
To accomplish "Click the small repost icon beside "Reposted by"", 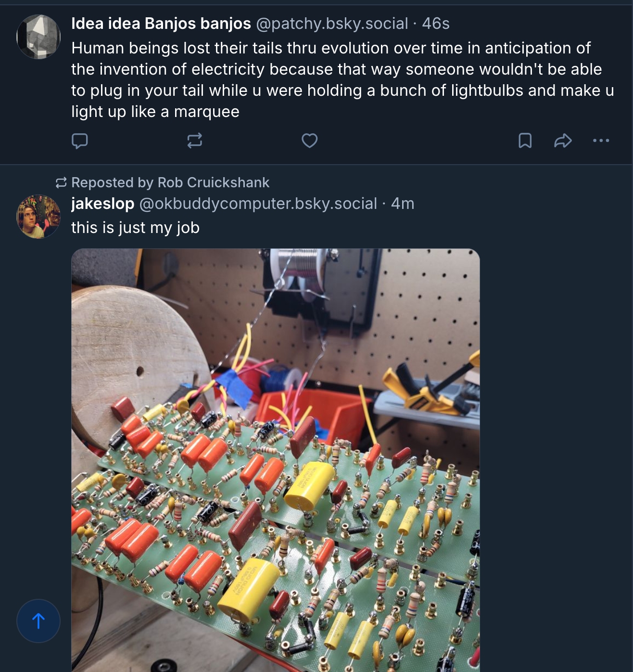I will pos(61,182).
